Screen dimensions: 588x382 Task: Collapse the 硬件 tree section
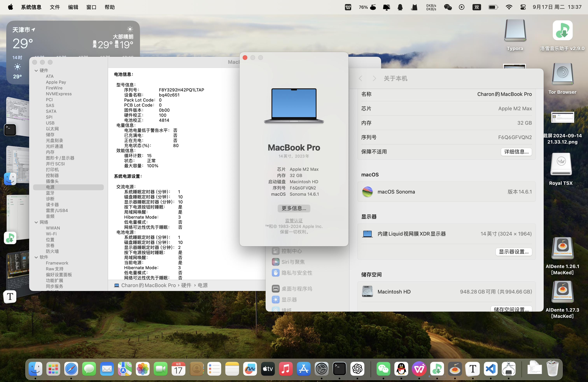(x=36, y=71)
